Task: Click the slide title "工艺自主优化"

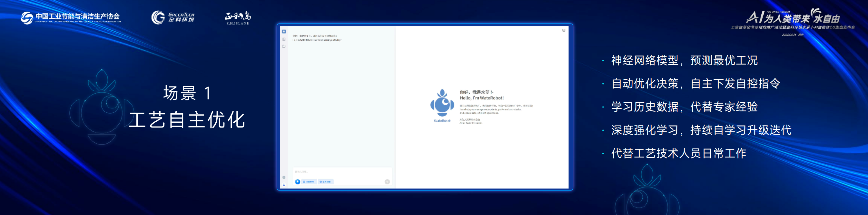Action: [x=187, y=120]
